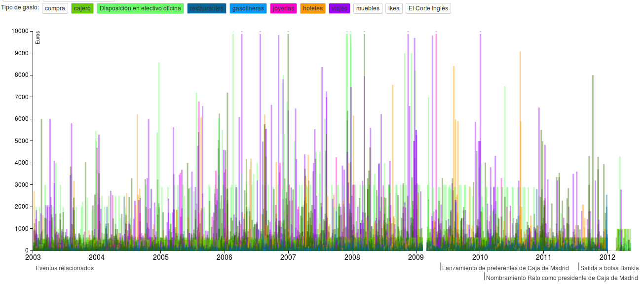The image size is (644, 285).
Task: Toggle the 'compra' expense filter
Action: (x=55, y=8)
